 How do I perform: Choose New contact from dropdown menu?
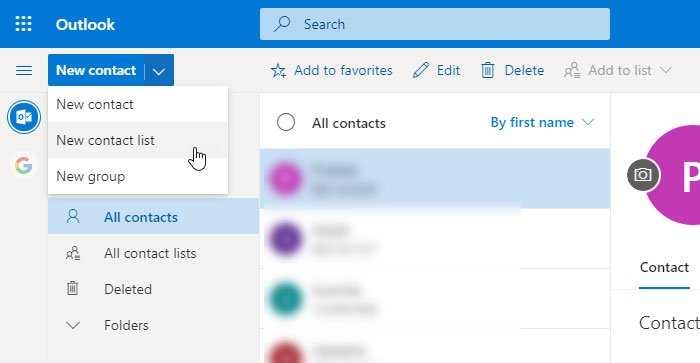[138, 104]
